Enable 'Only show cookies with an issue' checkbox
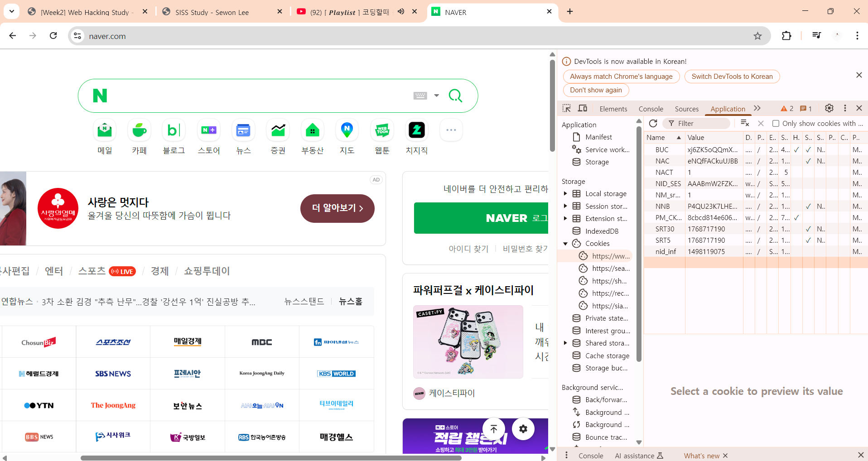Screen dimensions: 868x461 tap(775, 123)
